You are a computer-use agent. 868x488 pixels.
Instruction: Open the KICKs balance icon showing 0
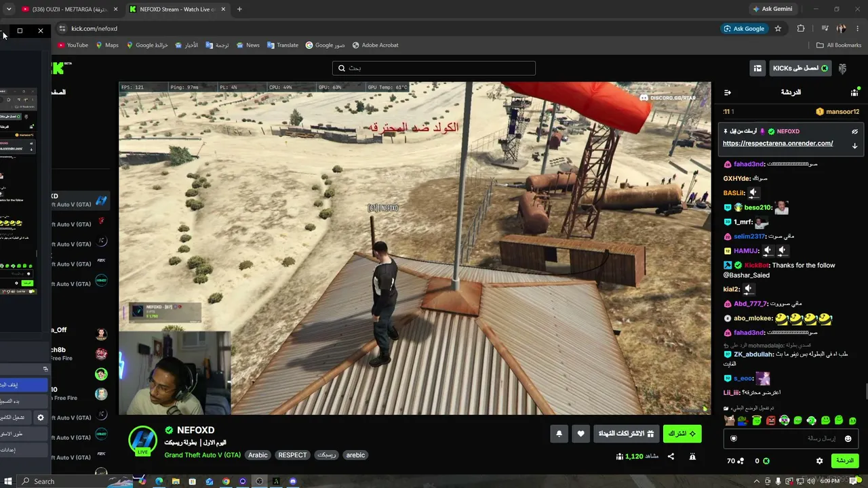pos(762,461)
